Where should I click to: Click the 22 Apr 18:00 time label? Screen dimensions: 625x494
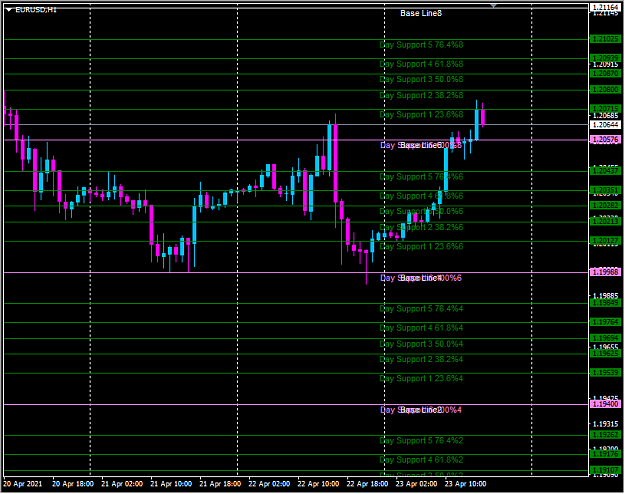click(x=367, y=484)
